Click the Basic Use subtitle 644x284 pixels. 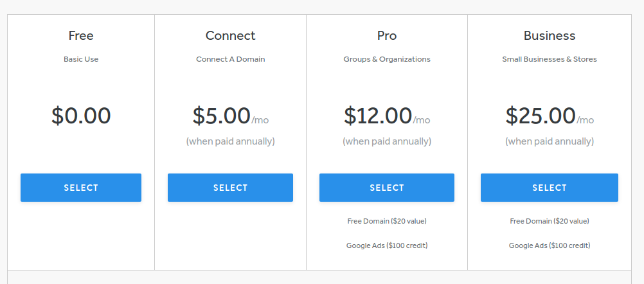click(x=81, y=59)
